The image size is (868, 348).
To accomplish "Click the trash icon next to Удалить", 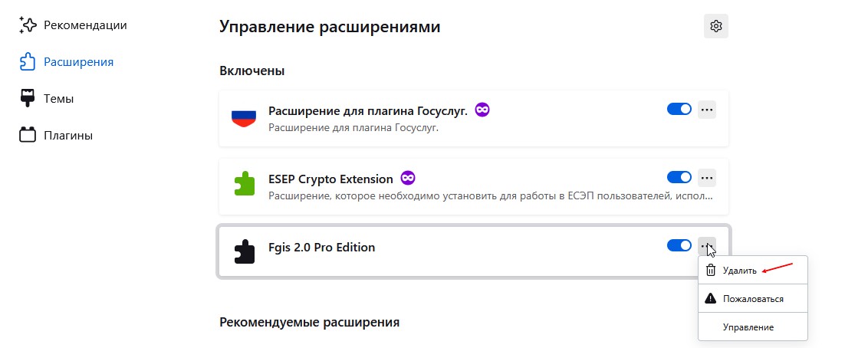I will [711, 270].
